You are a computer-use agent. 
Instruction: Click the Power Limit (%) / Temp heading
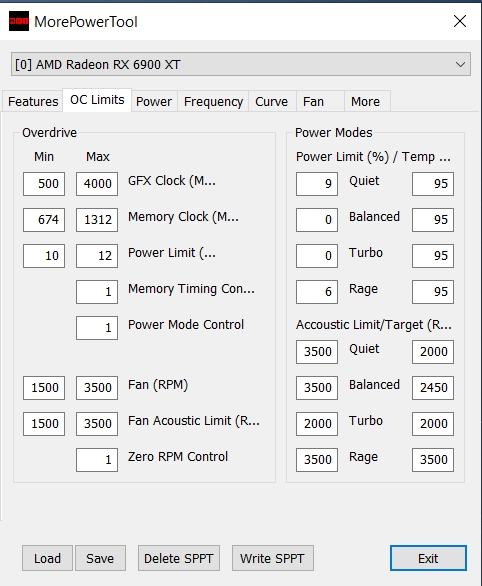click(373, 157)
